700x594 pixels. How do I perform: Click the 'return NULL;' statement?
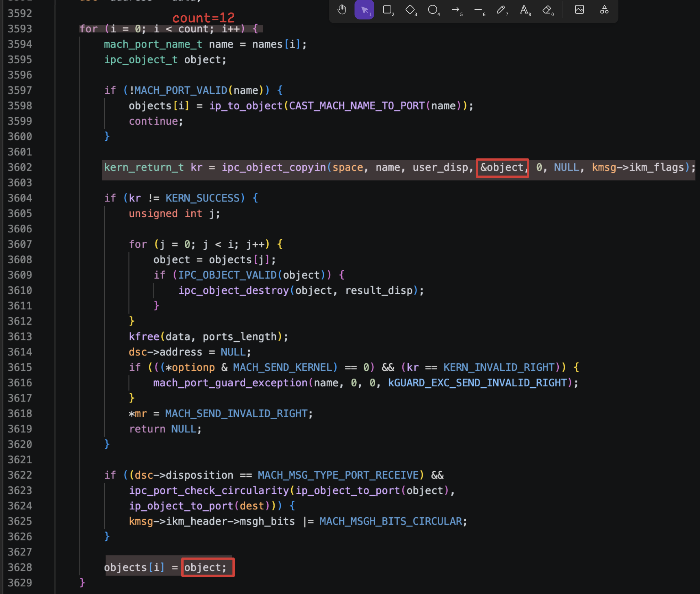[165, 429]
